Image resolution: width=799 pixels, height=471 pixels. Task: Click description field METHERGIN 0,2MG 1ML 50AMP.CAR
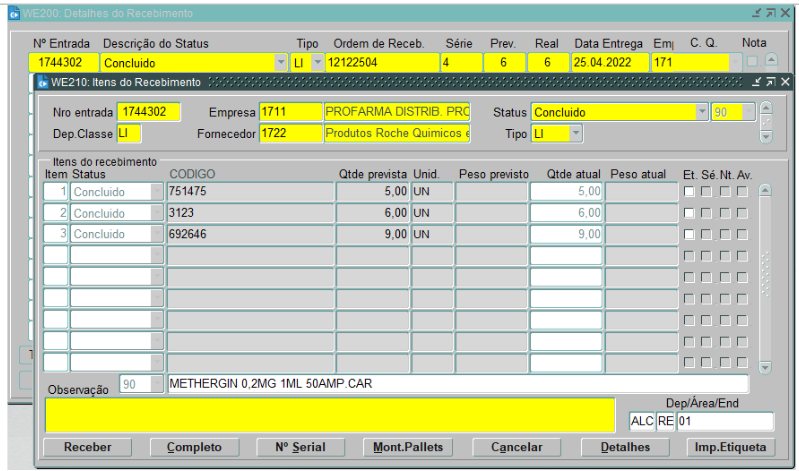[x=458, y=384]
